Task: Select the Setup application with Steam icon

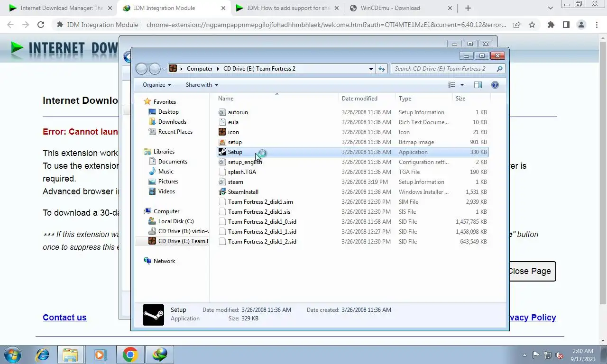Action: [x=352, y=152]
